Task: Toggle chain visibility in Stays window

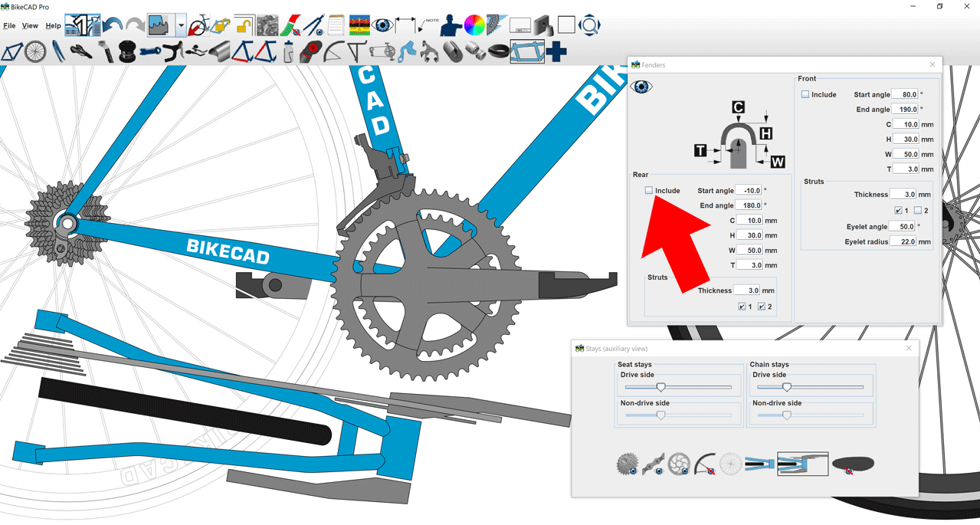Action: 654,464
